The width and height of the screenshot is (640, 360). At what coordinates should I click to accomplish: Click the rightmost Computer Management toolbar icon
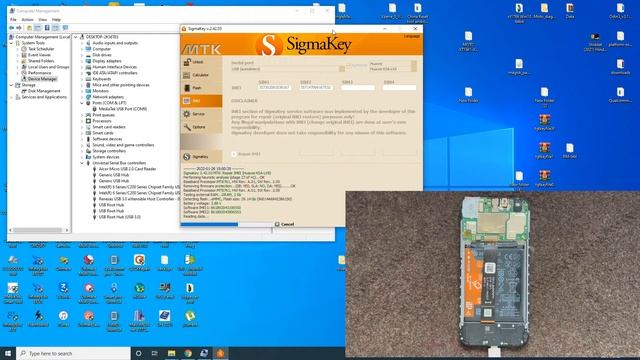65,28
